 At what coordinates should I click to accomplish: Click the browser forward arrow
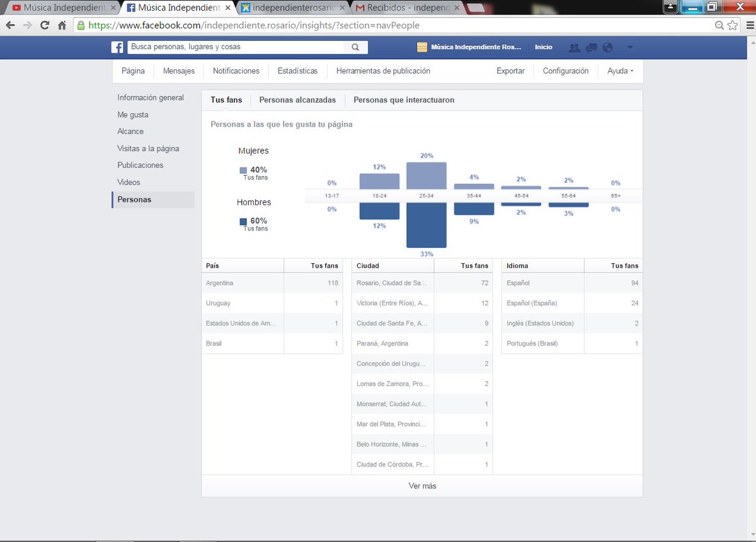[28, 26]
